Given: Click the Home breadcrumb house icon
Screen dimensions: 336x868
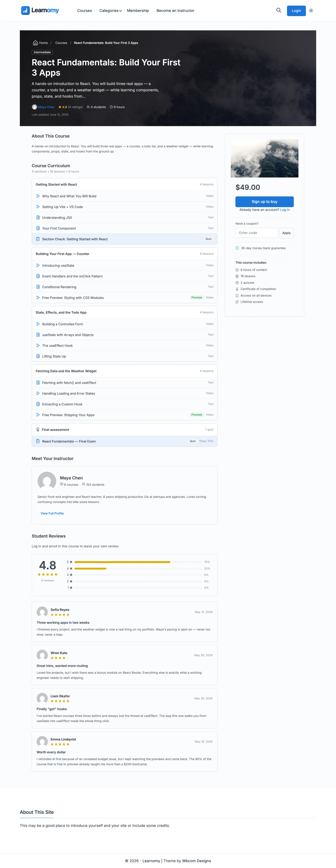Looking at the screenshot, I should (35, 43).
